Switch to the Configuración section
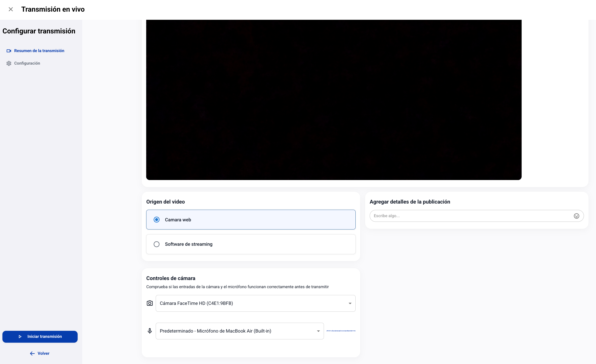The height and width of the screenshot is (364, 596). 27,63
